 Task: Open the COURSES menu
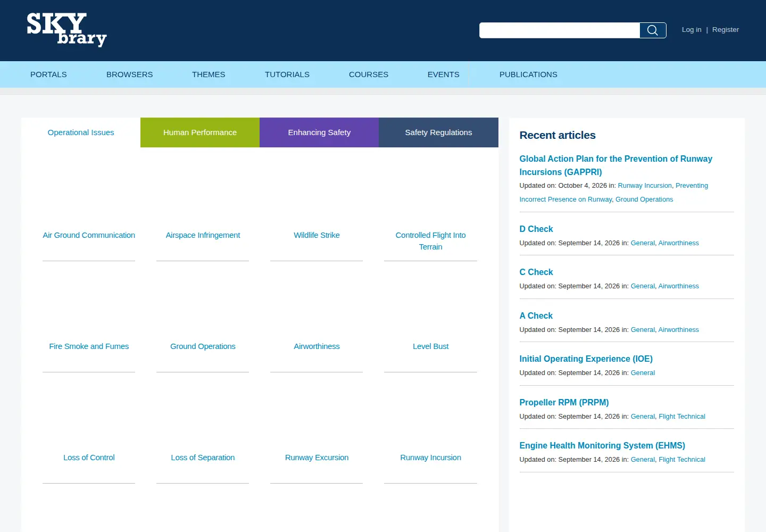tap(369, 74)
